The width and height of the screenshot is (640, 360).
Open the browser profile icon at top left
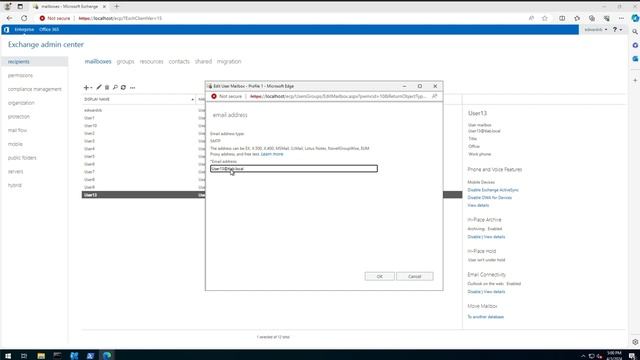(7, 7)
